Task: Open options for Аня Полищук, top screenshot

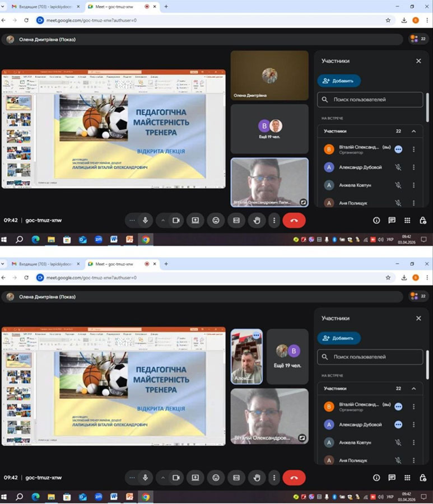Action: coord(414,203)
